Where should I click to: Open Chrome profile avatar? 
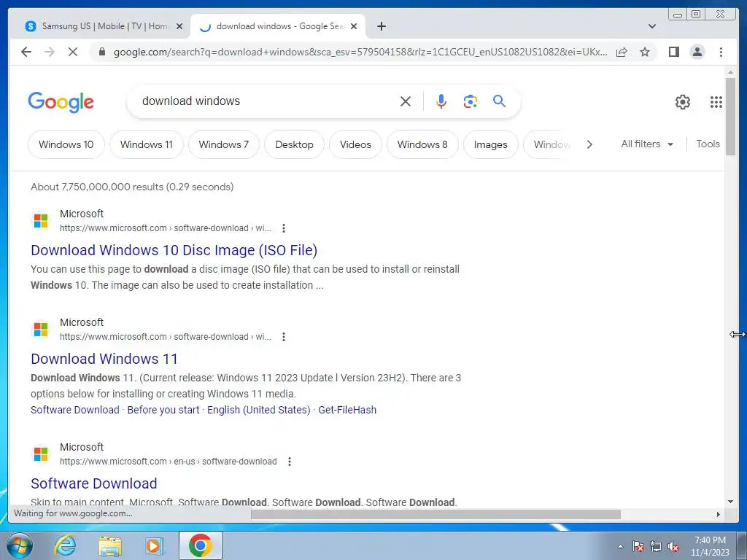(697, 52)
